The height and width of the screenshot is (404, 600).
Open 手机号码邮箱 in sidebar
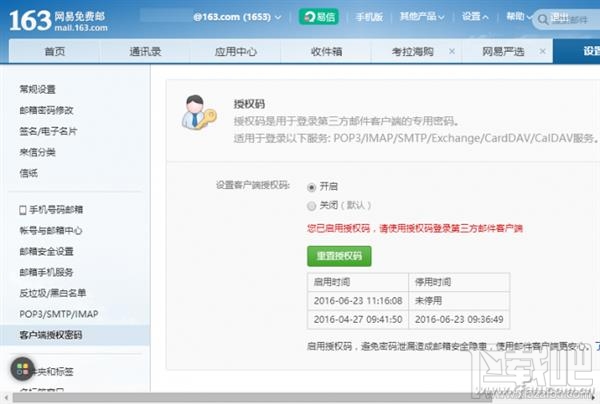pyautogui.click(x=51, y=210)
